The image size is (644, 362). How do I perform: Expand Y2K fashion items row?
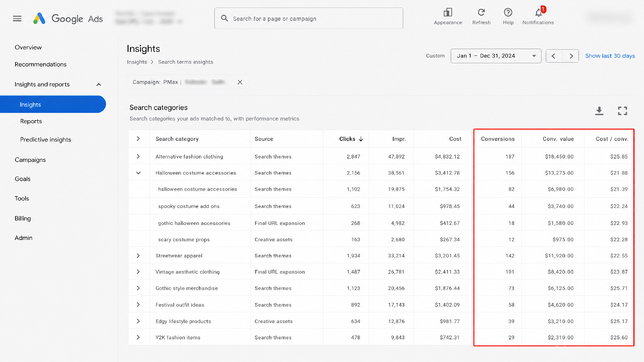tap(138, 337)
